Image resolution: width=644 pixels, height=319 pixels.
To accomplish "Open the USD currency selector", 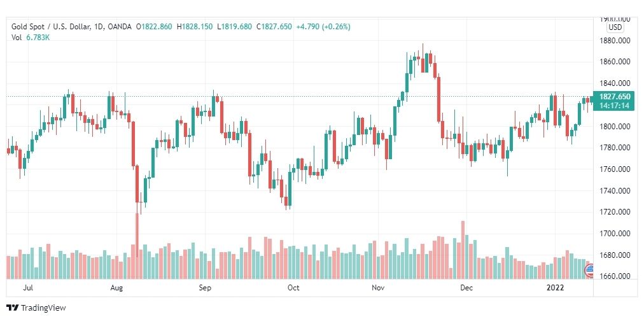I will pyautogui.click(x=615, y=27).
